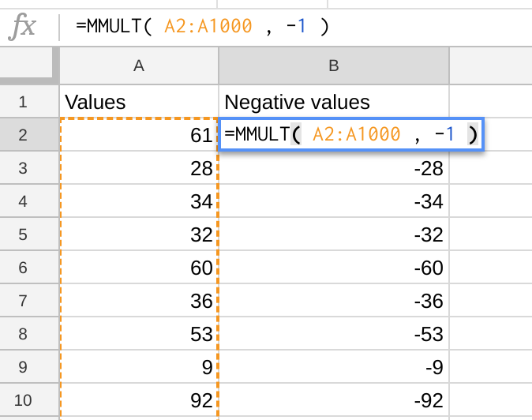Select row 3 header
The image size is (532, 420).
coord(29,168)
